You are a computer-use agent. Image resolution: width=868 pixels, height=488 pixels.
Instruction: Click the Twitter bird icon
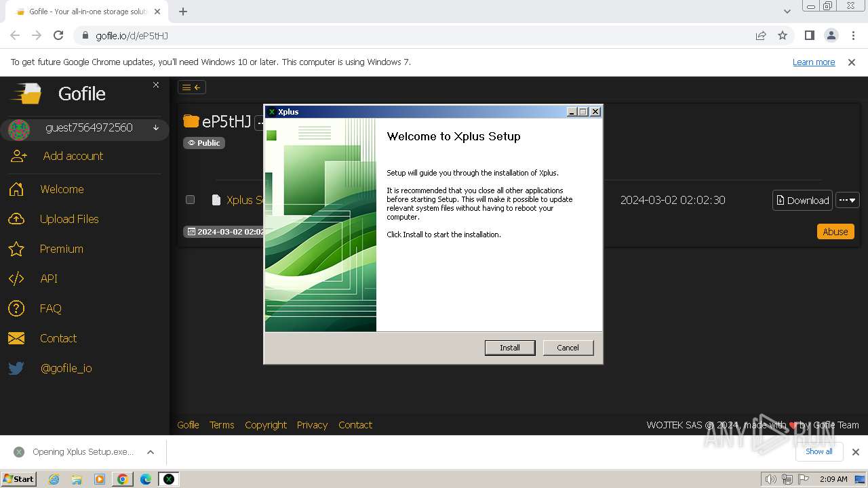16,368
